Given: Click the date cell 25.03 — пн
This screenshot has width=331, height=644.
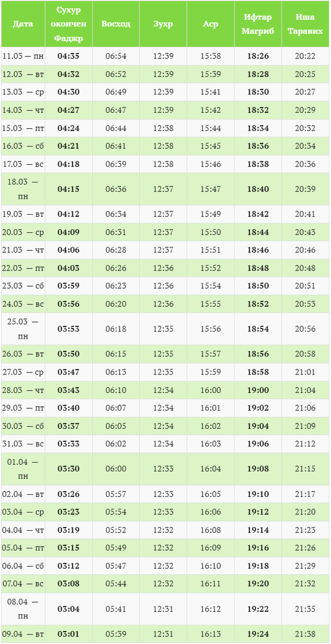Looking at the screenshot, I should coord(23,329).
